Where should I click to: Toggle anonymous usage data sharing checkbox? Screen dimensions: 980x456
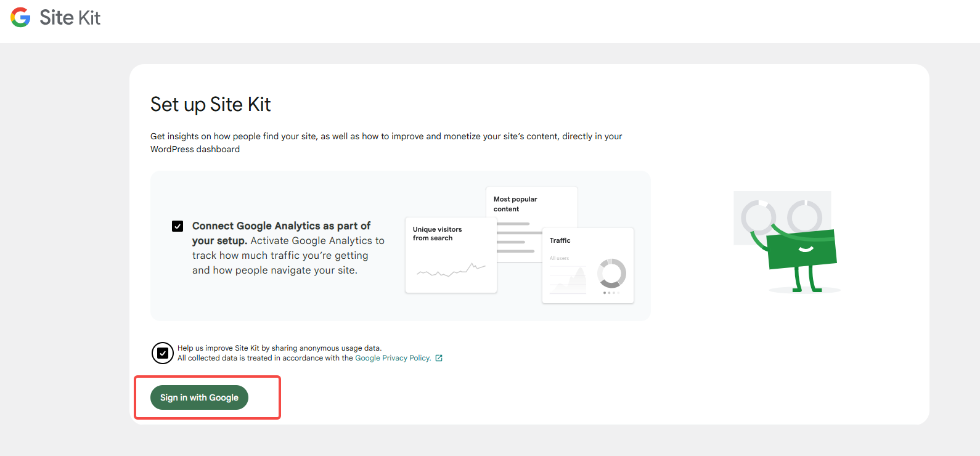(x=163, y=353)
